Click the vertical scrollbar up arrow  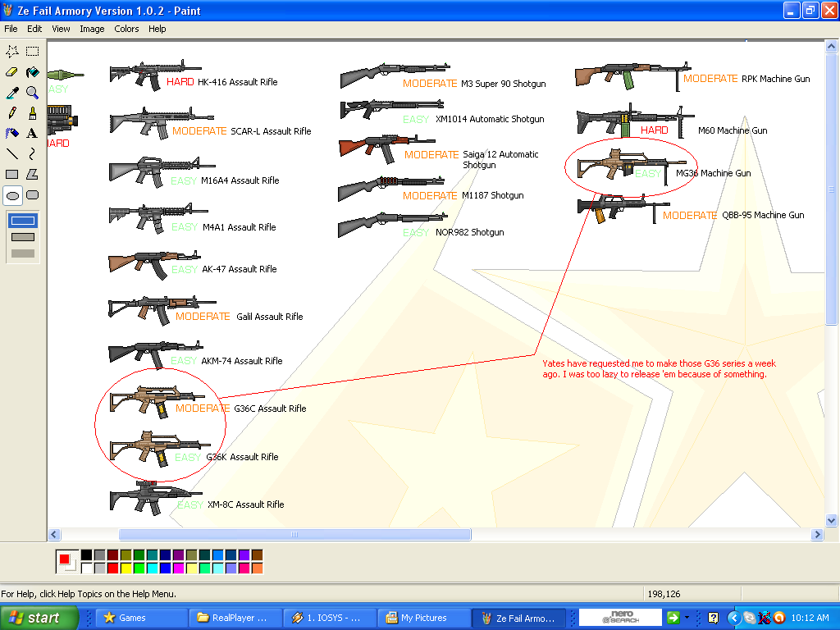point(831,47)
